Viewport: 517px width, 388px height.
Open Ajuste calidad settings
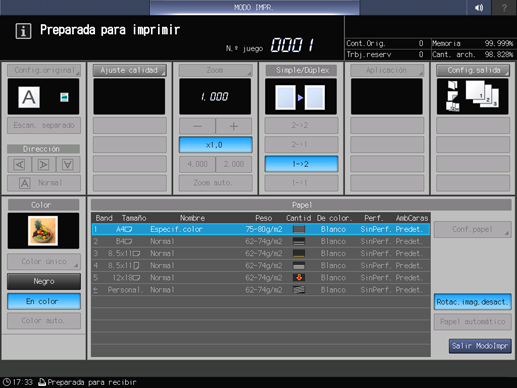click(x=129, y=70)
